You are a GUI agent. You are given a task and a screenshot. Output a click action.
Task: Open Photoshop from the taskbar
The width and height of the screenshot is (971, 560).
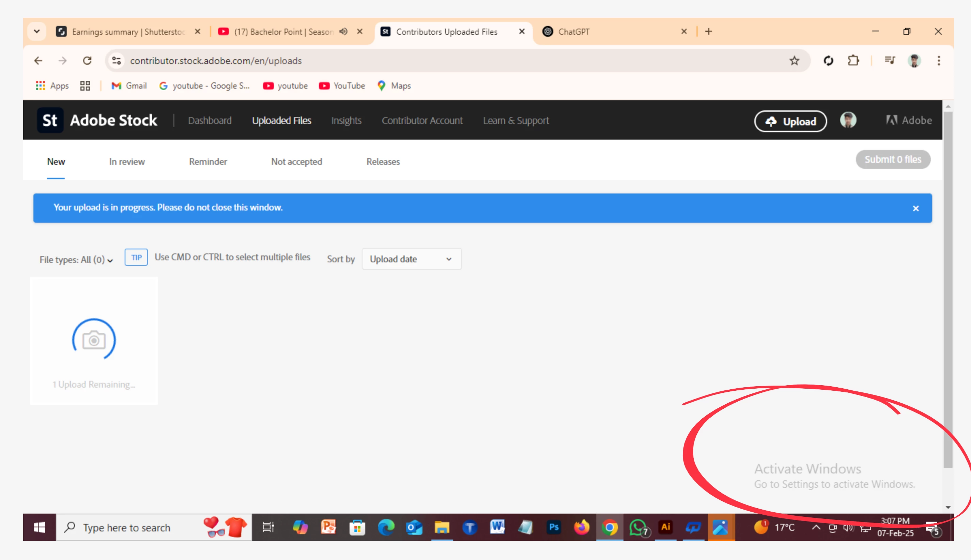click(x=554, y=527)
